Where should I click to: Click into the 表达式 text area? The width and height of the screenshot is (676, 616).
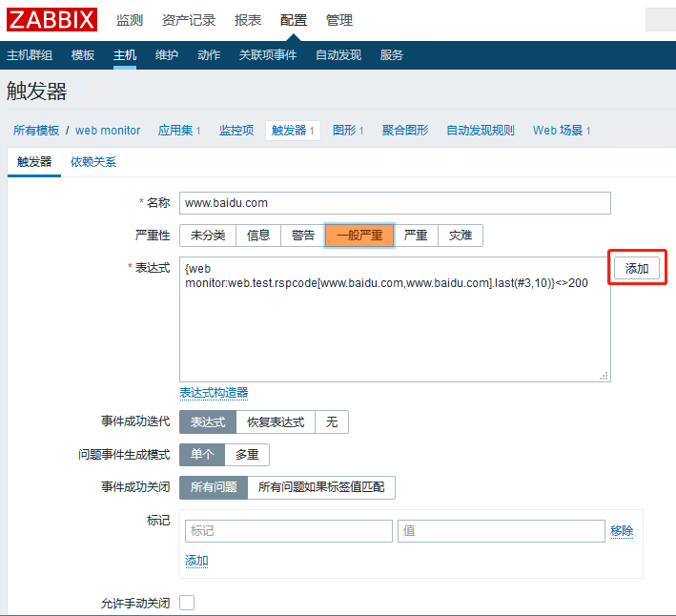pyautogui.click(x=395, y=319)
